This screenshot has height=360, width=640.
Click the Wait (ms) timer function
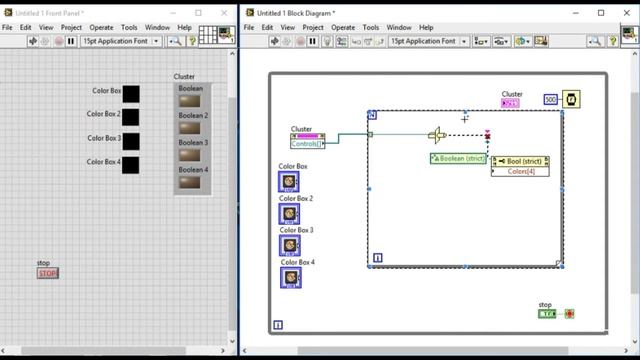[x=571, y=99]
